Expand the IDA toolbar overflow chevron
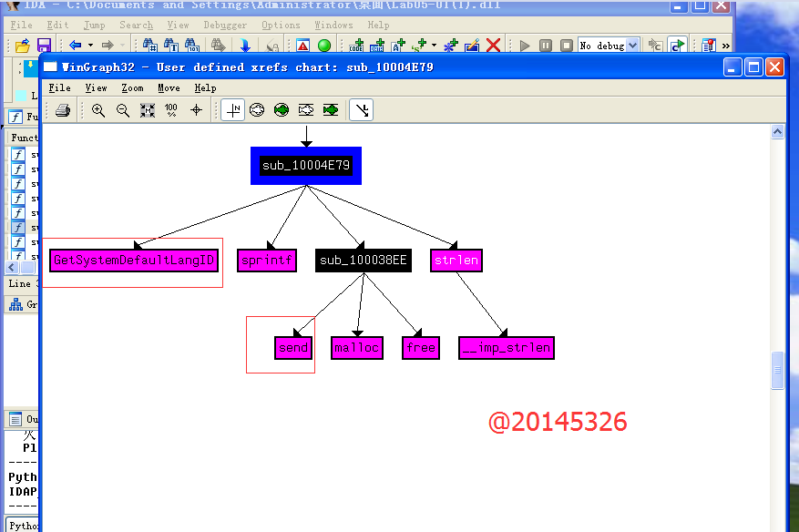The image size is (799, 532). [725, 46]
